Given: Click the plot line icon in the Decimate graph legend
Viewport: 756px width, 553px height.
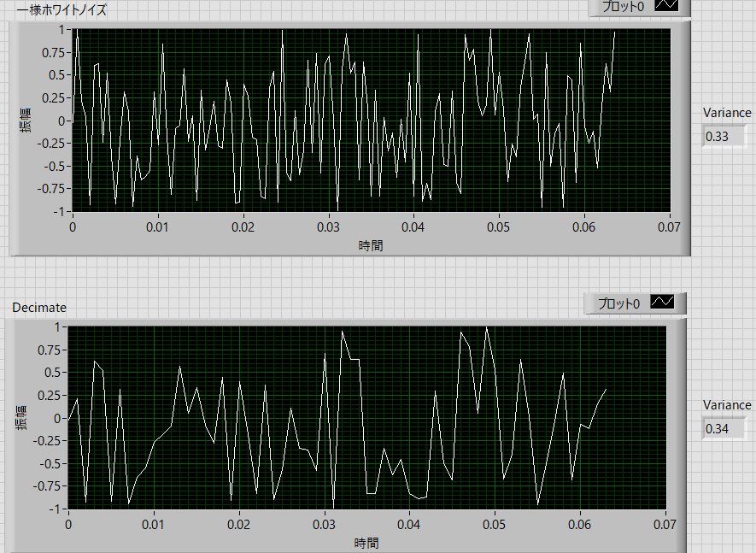Looking at the screenshot, I should click(x=662, y=303).
